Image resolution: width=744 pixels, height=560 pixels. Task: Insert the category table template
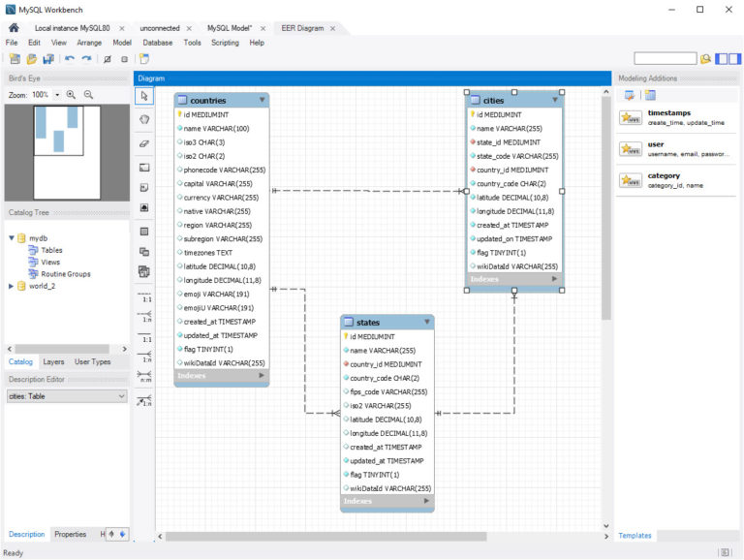(x=676, y=180)
